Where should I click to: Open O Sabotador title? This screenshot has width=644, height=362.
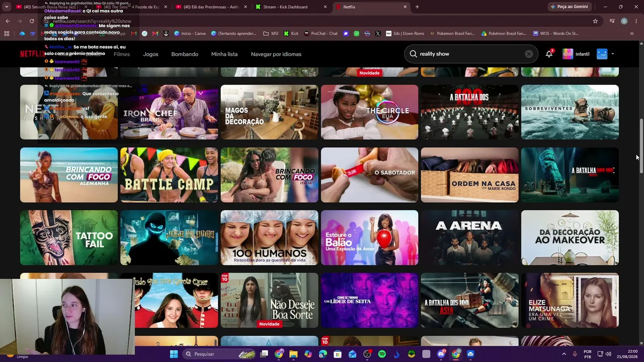tap(369, 175)
